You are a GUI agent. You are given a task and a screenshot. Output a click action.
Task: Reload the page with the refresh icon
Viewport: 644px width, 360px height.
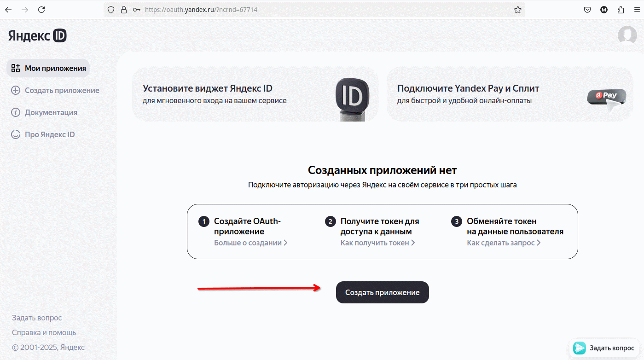41,10
